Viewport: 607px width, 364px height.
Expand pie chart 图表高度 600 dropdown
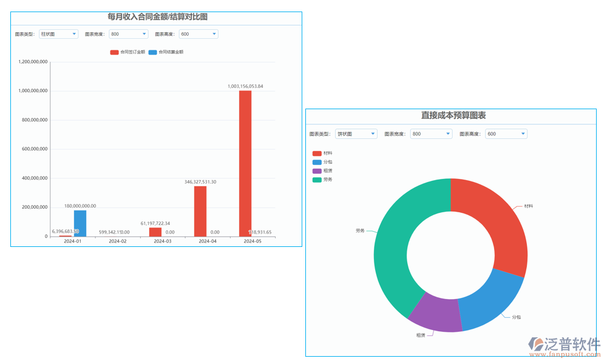(x=506, y=133)
